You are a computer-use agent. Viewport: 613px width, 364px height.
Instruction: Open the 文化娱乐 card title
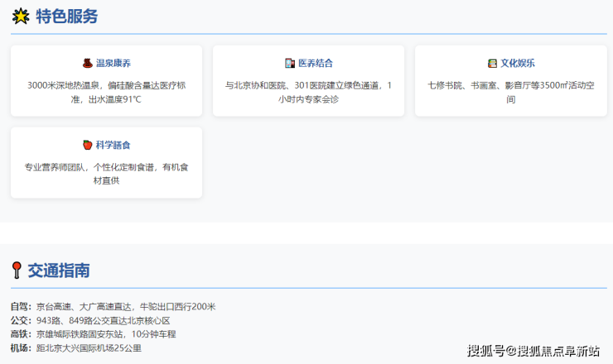tap(518, 63)
